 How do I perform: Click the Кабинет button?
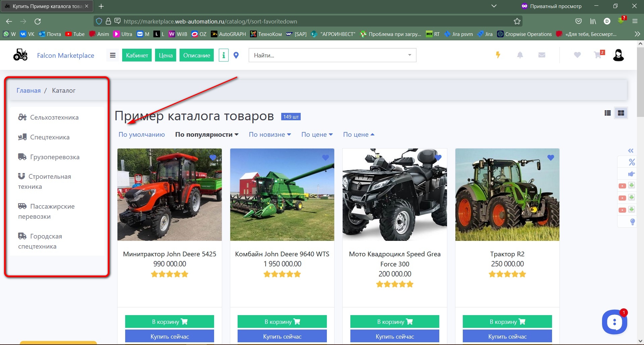point(137,55)
